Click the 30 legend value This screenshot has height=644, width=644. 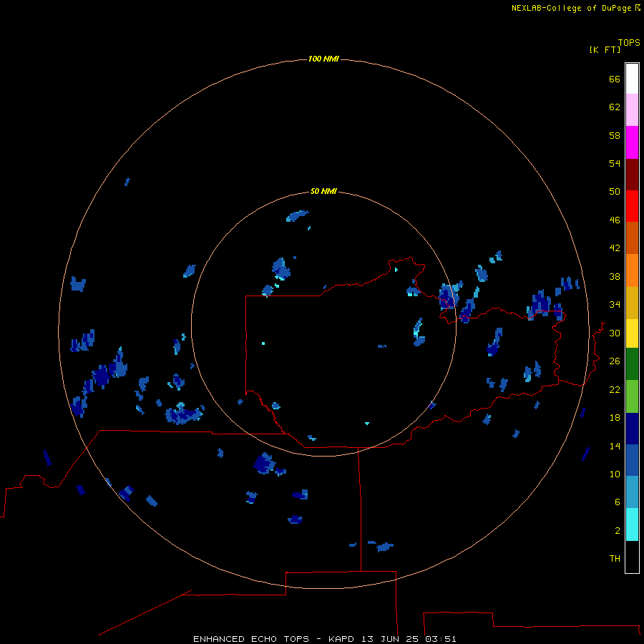(615, 333)
